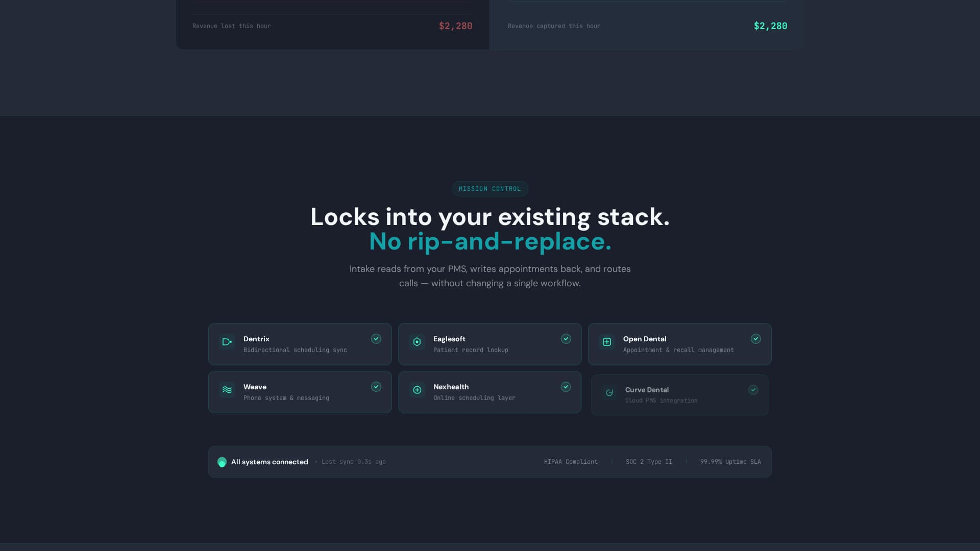Click the green all-systems status dot
Image resolution: width=980 pixels, height=551 pixels.
pos(222,462)
